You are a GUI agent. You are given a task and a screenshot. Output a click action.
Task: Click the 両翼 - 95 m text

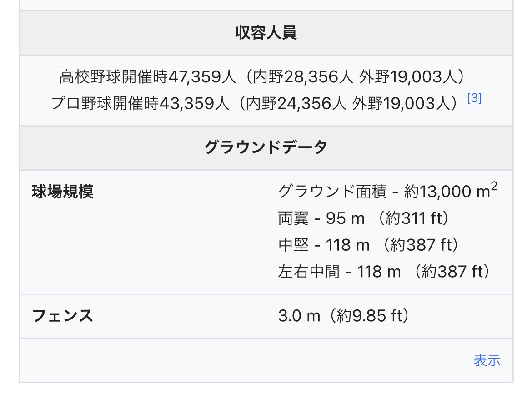(x=321, y=219)
